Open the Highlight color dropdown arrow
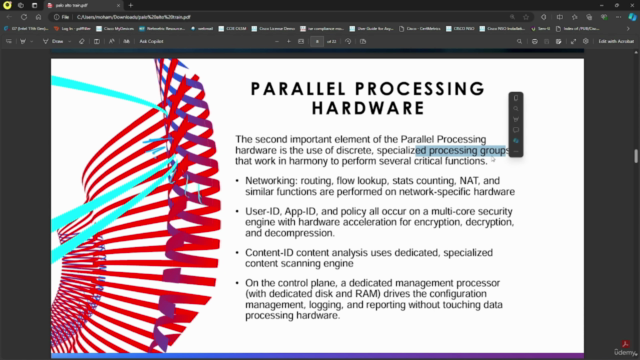 coord(31,41)
